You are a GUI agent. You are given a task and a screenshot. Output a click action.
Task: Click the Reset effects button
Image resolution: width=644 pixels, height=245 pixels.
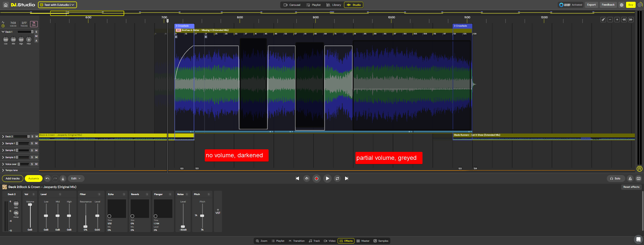click(x=631, y=187)
